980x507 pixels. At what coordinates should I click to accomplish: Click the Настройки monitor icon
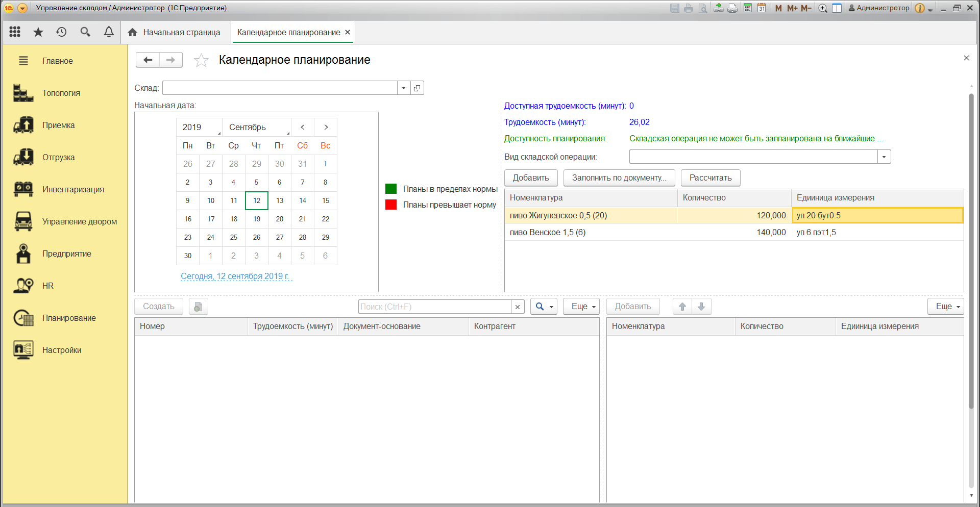coord(23,350)
